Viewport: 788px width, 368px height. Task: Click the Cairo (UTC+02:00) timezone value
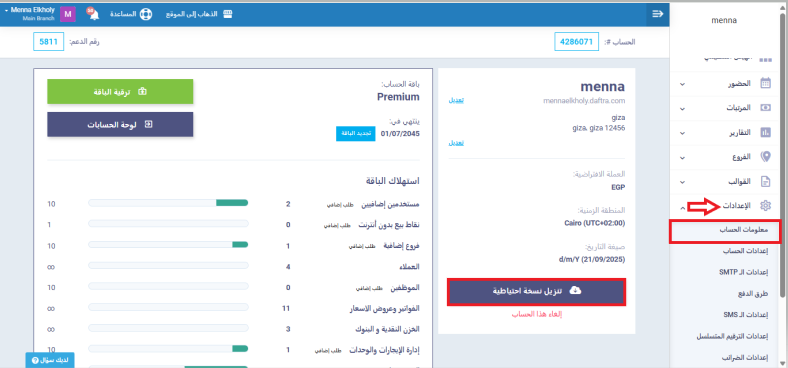point(595,223)
